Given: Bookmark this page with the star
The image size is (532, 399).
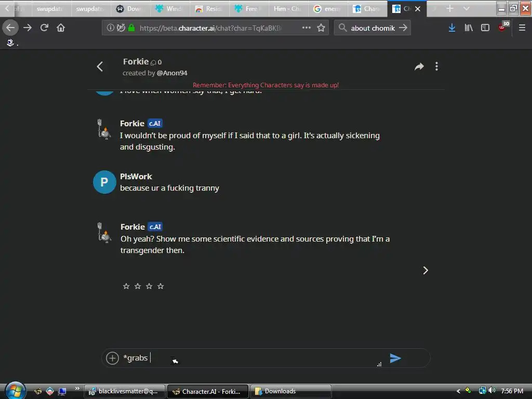Looking at the screenshot, I should pos(321,28).
